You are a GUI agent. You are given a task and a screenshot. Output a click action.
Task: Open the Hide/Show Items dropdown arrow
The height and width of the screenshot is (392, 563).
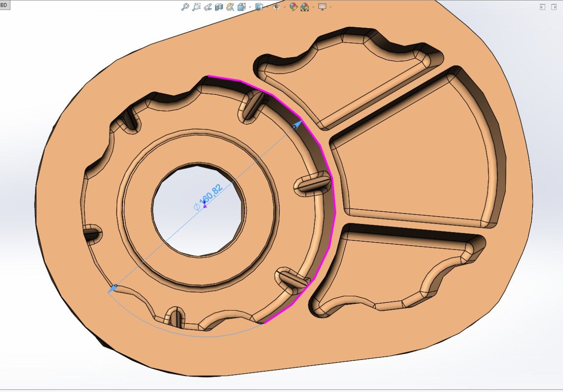point(285,7)
